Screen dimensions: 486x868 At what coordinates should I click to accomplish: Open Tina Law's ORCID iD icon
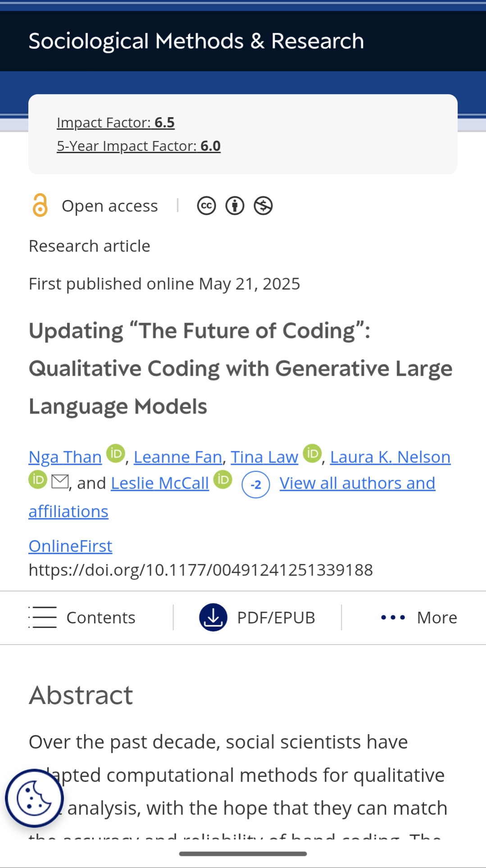coord(312,453)
